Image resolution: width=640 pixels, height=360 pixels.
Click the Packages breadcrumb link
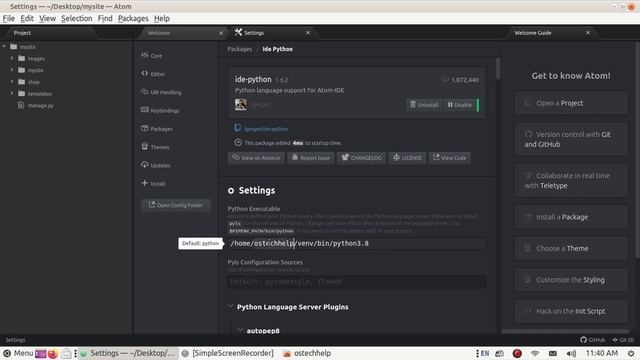pos(240,49)
